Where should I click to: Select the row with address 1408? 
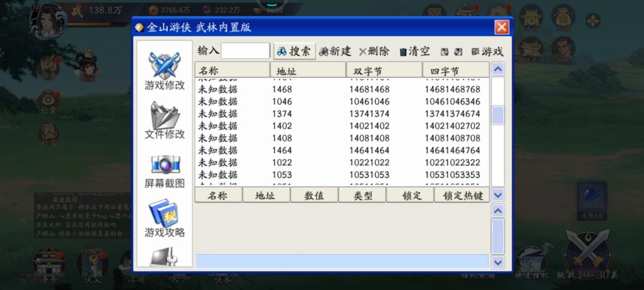point(342,138)
